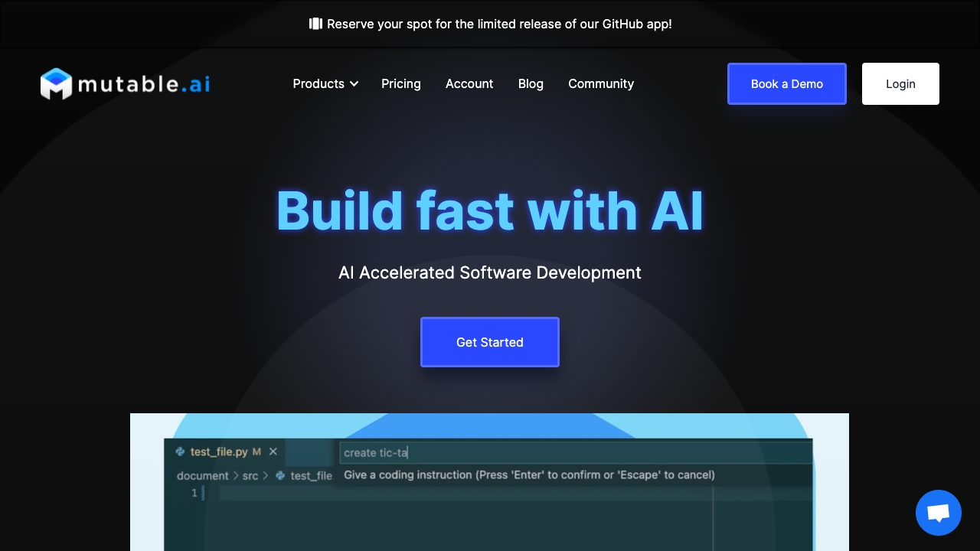Viewport: 980px width, 551px height.
Task: Expand the Products dropdown
Action: [x=325, y=84]
